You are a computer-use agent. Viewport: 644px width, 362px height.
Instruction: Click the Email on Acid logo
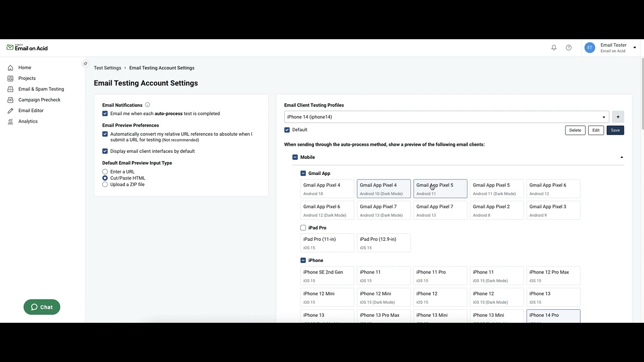[27, 48]
